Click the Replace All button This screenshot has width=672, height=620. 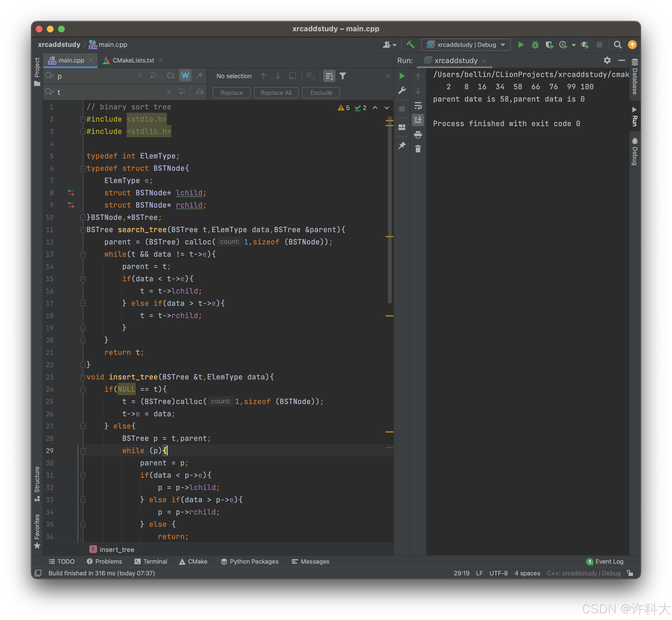(x=276, y=93)
